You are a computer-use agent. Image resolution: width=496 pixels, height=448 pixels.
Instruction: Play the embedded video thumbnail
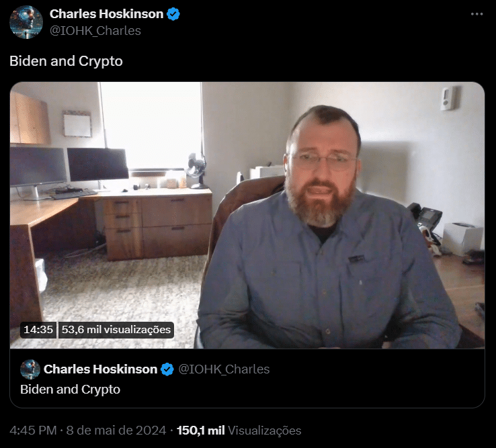coord(247,216)
